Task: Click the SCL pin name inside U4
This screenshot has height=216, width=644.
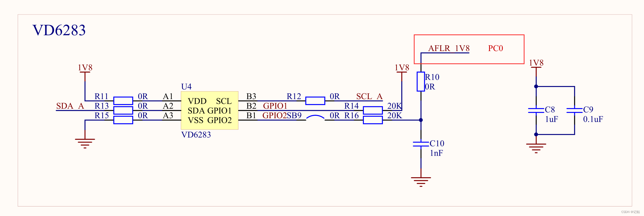Action: tap(224, 101)
